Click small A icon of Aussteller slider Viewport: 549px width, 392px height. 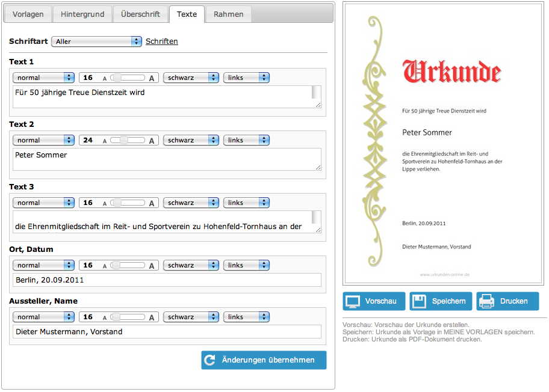click(104, 318)
